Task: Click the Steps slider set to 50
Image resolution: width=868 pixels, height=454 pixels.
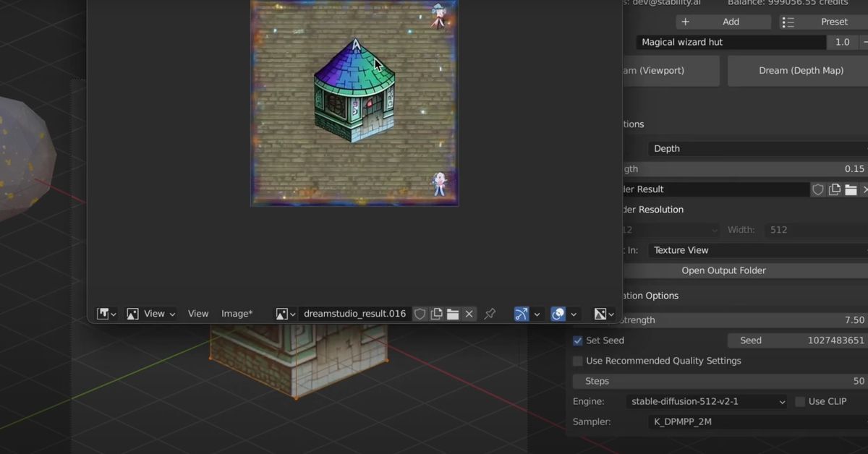Action: 720,381
